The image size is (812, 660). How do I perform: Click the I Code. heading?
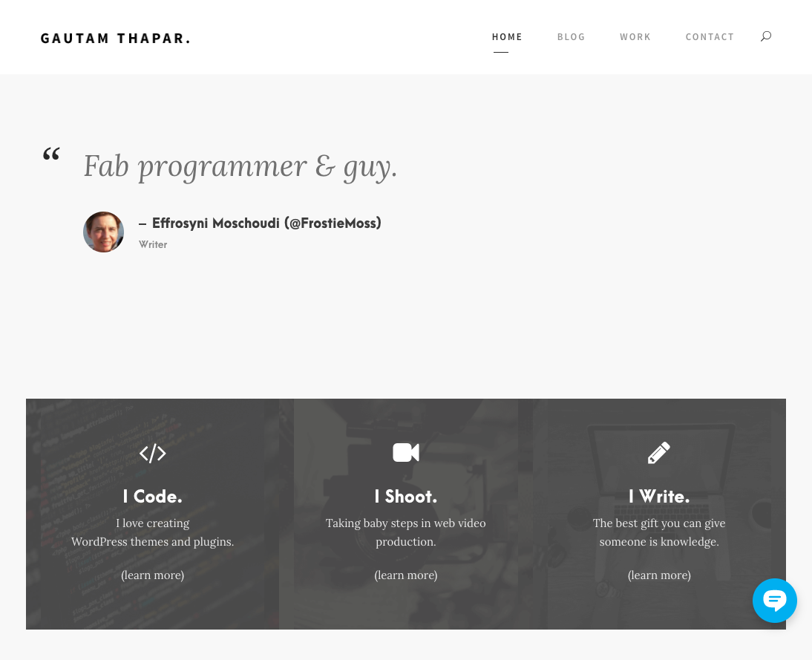point(153,496)
